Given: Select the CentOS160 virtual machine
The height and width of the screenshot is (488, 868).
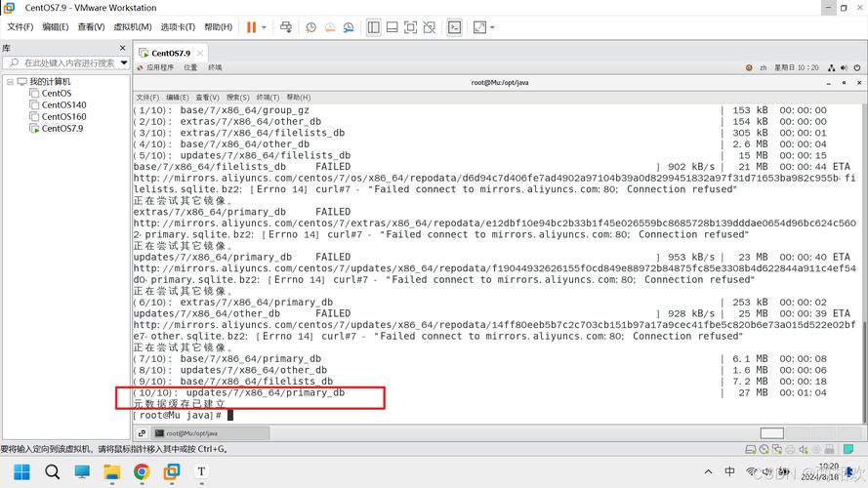Looking at the screenshot, I should (63, 116).
